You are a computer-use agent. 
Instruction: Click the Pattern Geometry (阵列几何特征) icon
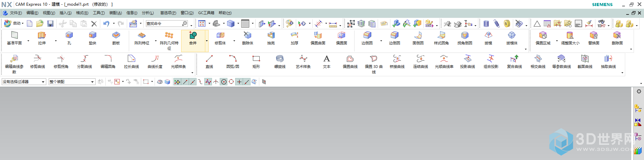[x=169, y=40]
